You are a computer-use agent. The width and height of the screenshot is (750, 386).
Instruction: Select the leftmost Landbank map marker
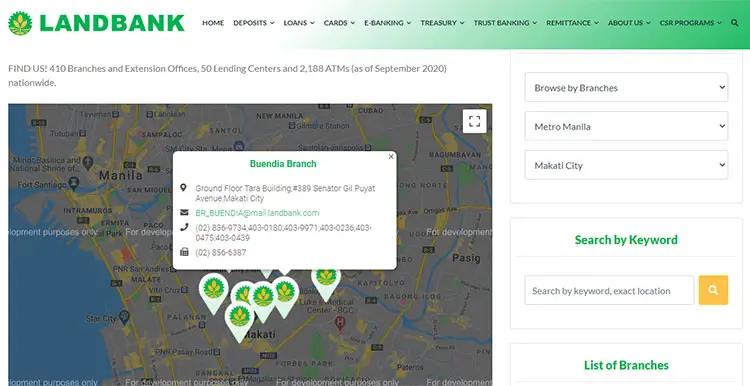[214, 289]
